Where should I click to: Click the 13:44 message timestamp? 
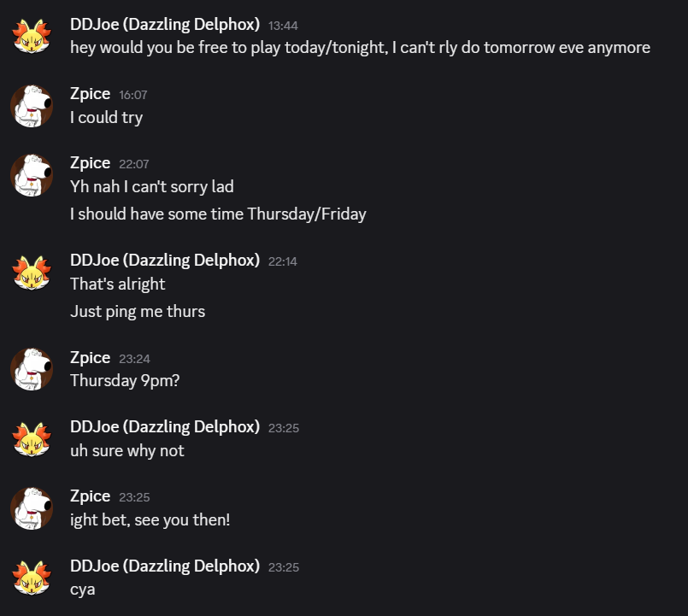point(283,26)
